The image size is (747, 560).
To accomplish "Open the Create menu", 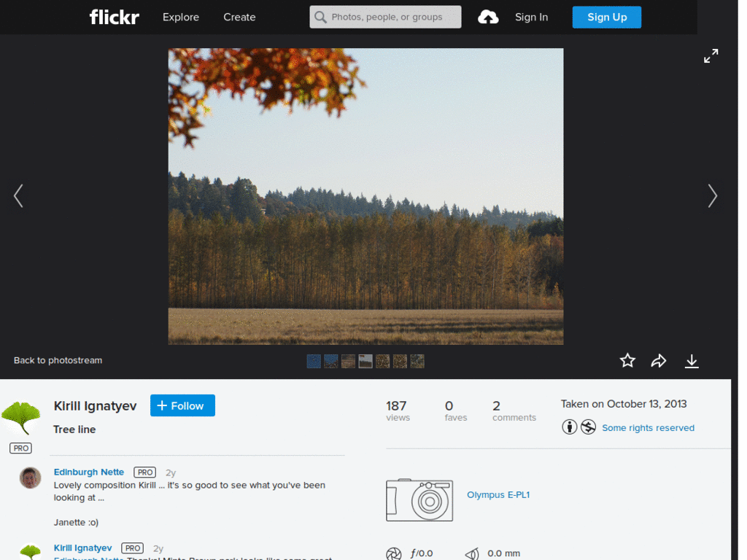I will tap(239, 17).
